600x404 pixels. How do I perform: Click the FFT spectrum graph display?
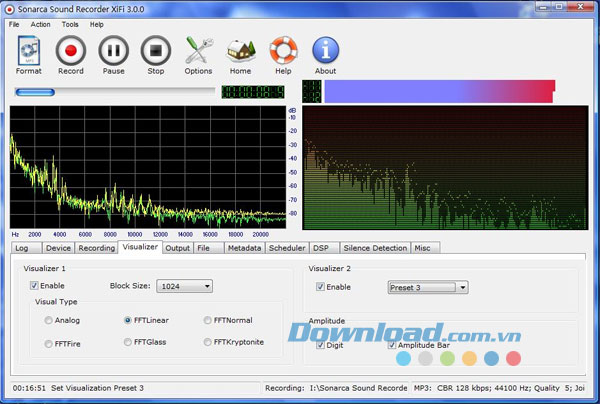pyautogui.click(x=147, y=165)
